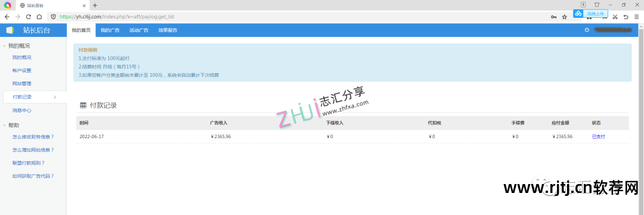Click the 已支付 status link

(598, 136)
